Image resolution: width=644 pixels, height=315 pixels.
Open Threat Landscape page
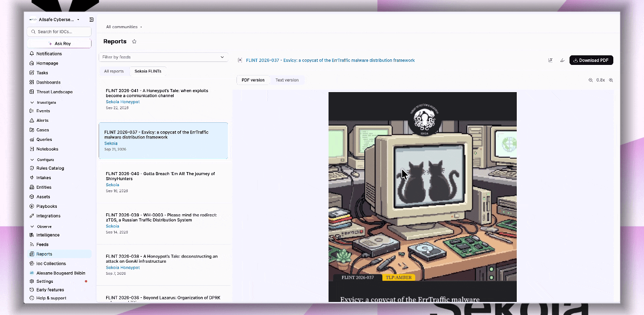coord(54,92)
